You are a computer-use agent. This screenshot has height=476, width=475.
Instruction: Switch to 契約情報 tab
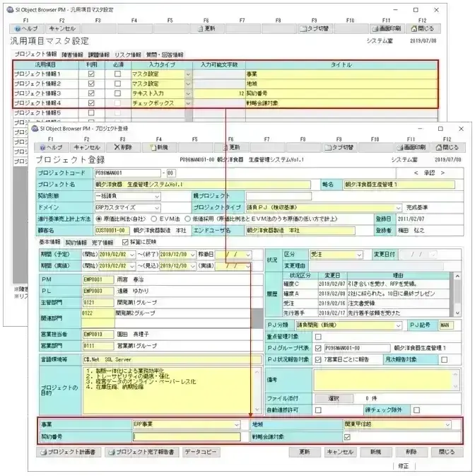76,243
